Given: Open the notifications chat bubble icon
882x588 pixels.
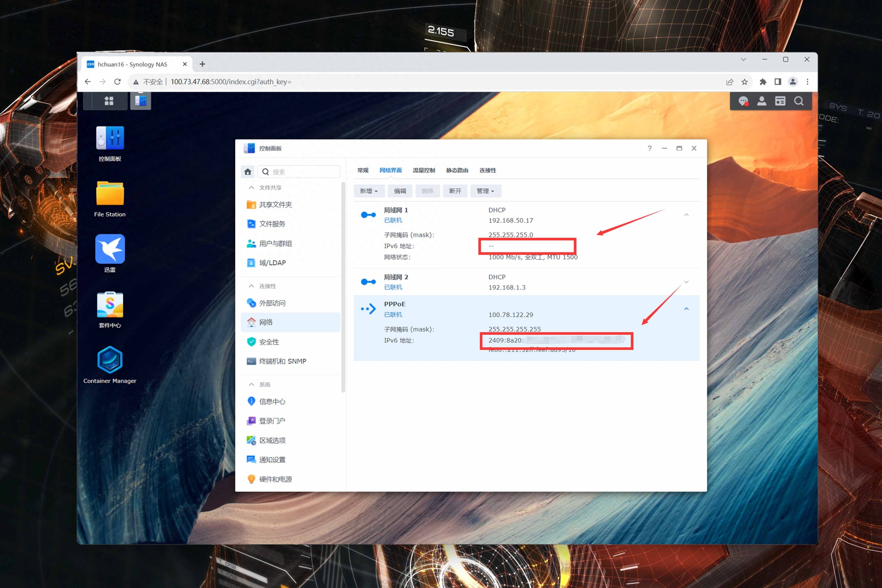Looking at the screenshot, I should pyautogui.click(x=743, y=101).
